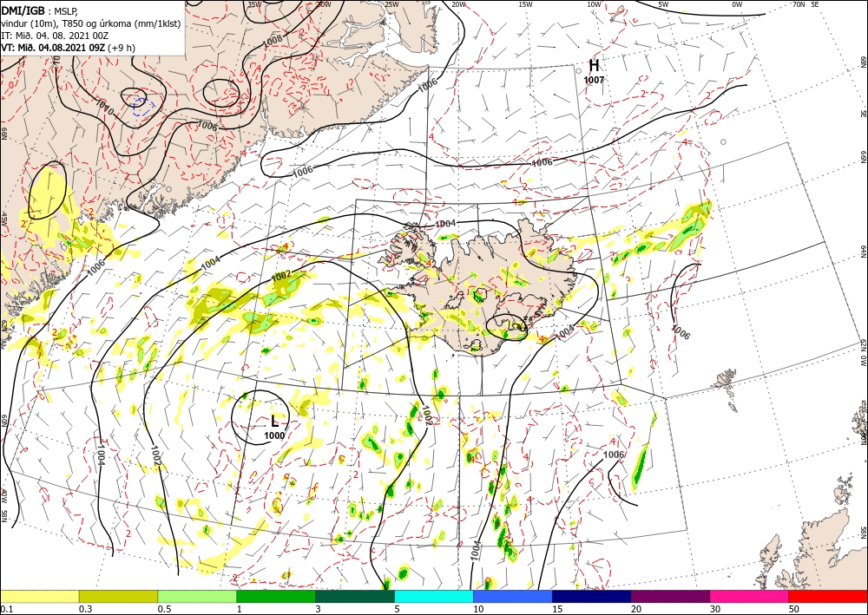Click the "1008" isobar label over Greenland
The height and width of the screenshot is (615, 868).
click(273, 40)
